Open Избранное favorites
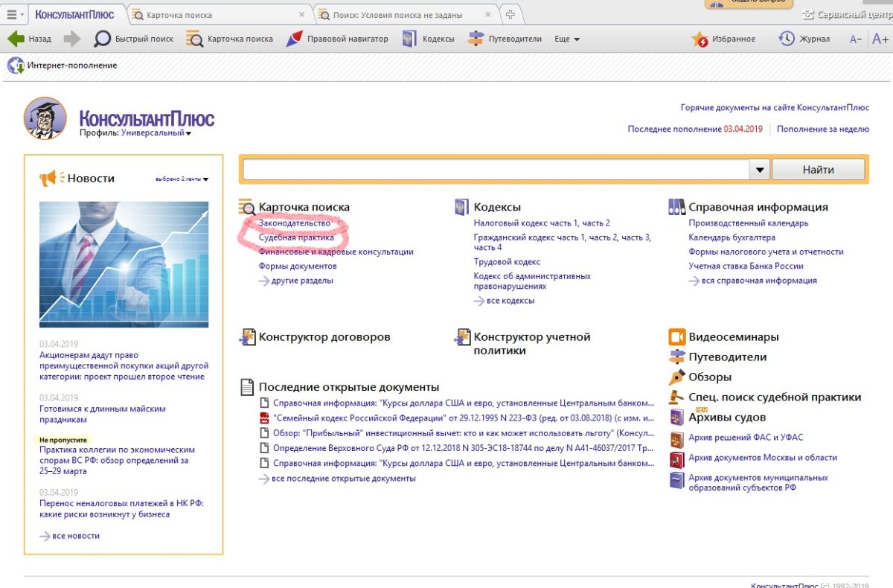Viewport: 893px width, 588px height. coord(723,39)
